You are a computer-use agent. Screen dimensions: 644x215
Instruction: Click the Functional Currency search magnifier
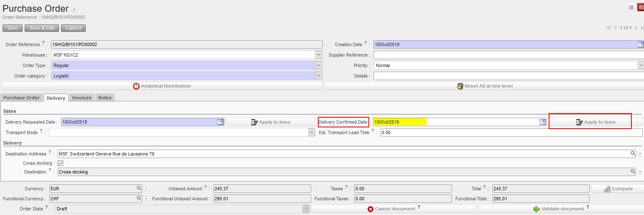pyautogui.click(x=138, y=199)
